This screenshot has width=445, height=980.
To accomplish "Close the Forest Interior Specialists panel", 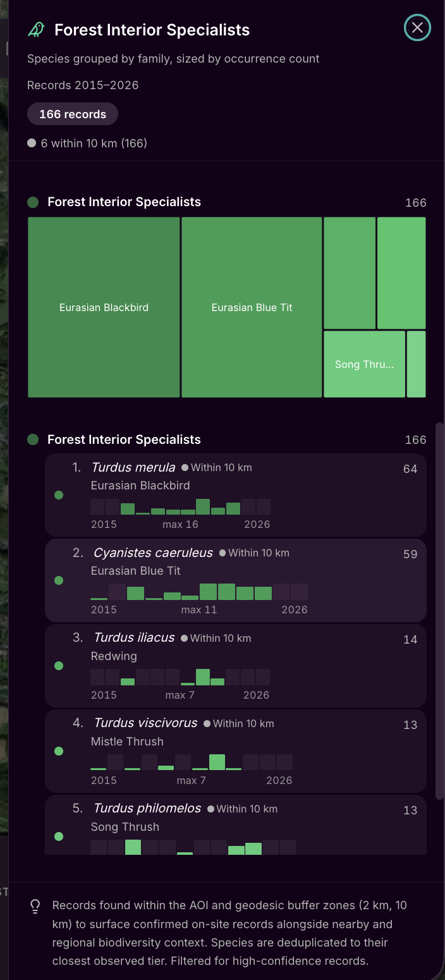I will pos(417,27).
